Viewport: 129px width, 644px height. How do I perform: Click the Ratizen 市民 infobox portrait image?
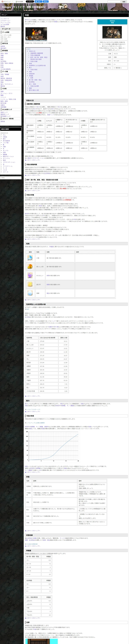click(112, 32)
